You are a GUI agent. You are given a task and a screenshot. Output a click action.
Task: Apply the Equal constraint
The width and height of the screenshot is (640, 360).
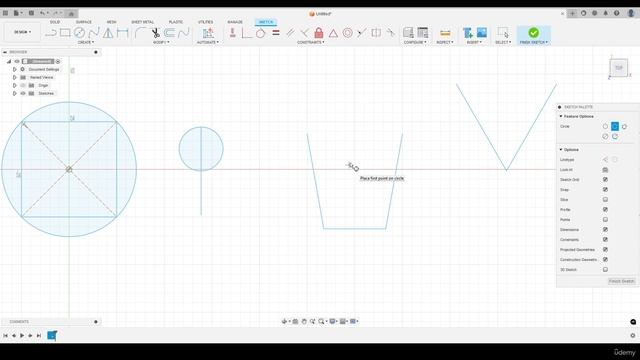pyautogui.click(x=276, y=33)
